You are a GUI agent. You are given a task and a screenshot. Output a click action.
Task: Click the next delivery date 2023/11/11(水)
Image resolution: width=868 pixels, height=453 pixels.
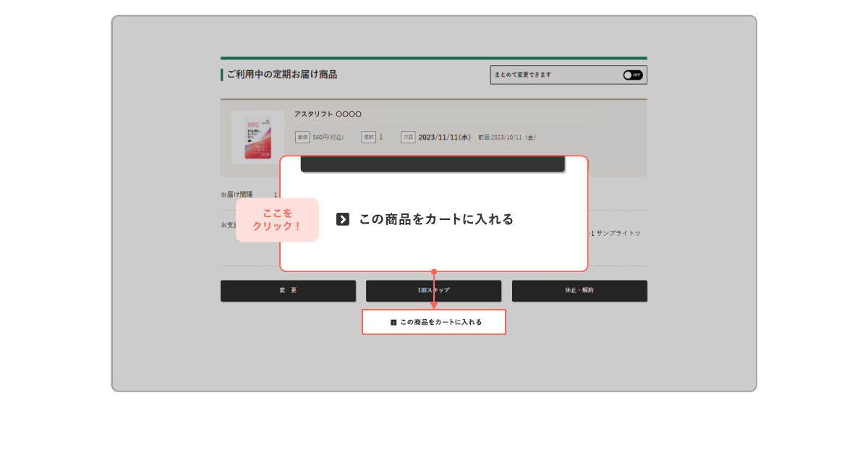tap(445, 137)
